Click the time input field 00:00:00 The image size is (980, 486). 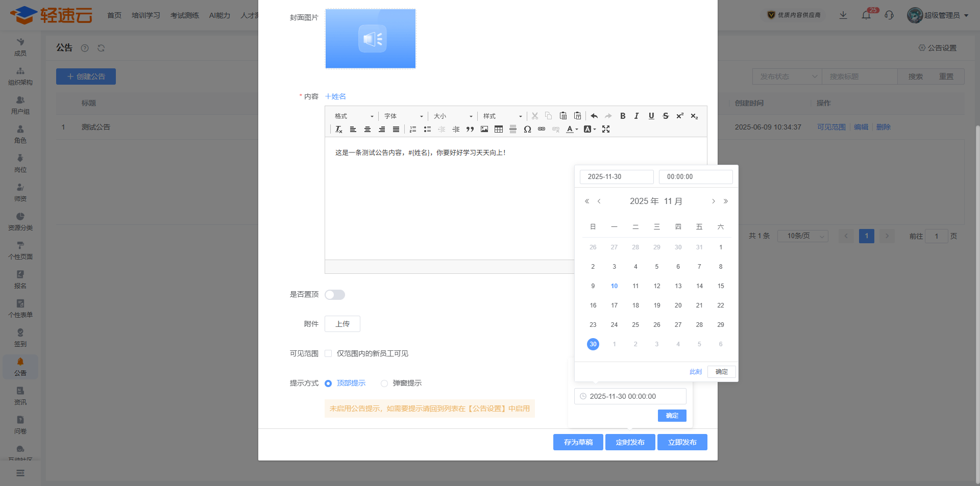pos(696,177)
